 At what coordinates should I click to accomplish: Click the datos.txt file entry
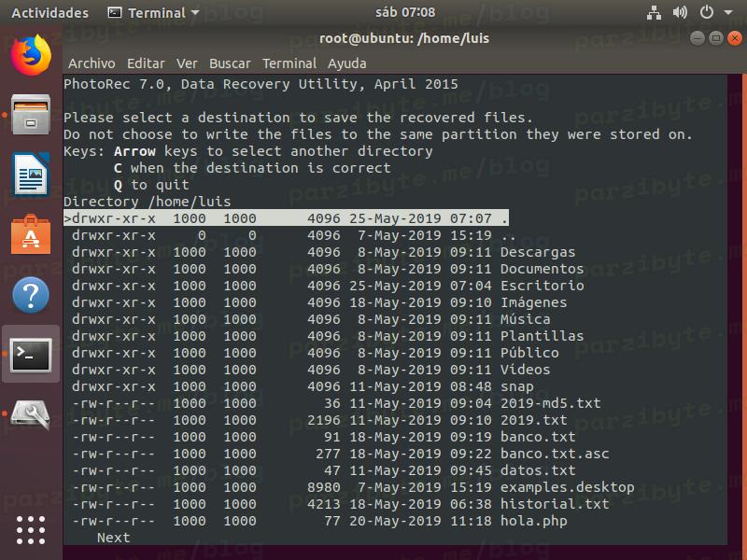point(323,470)
